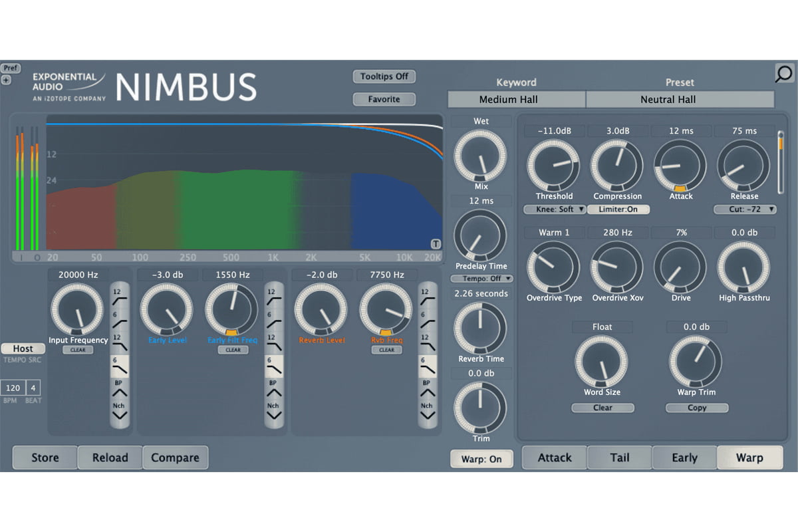798x532 pixels.
Task: Select 12 dB low-pass for Early Filt Freq
Action: tap(275, 342)
